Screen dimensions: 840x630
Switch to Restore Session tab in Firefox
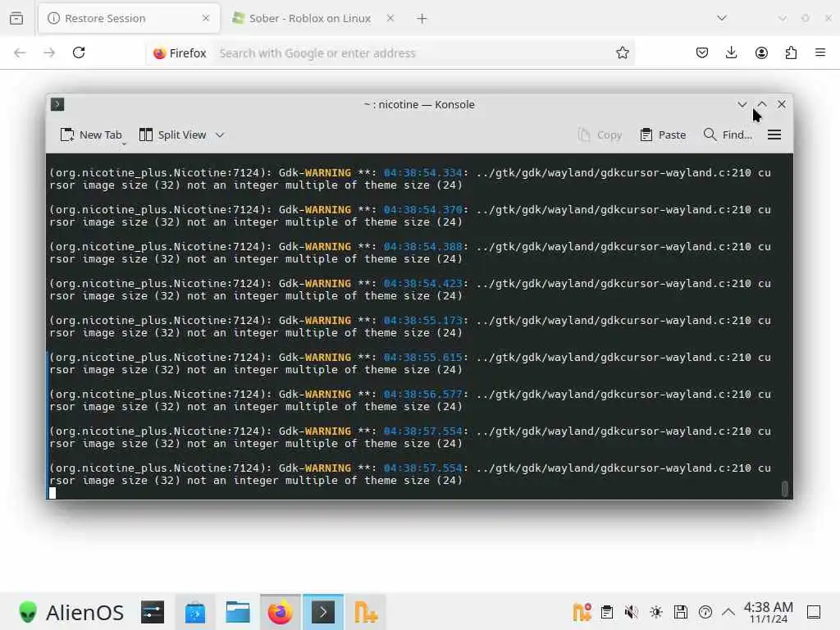coord(128,18)
